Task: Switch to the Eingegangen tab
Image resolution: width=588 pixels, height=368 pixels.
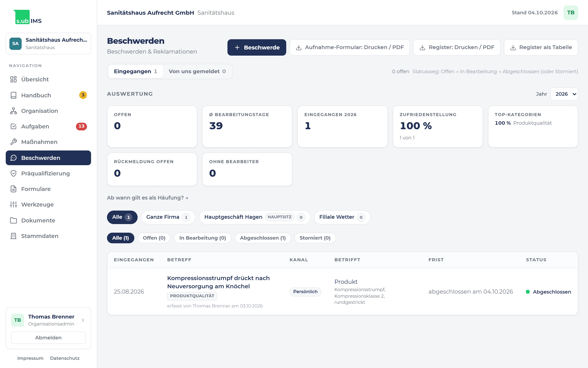Action: click(x=135, y=71)
